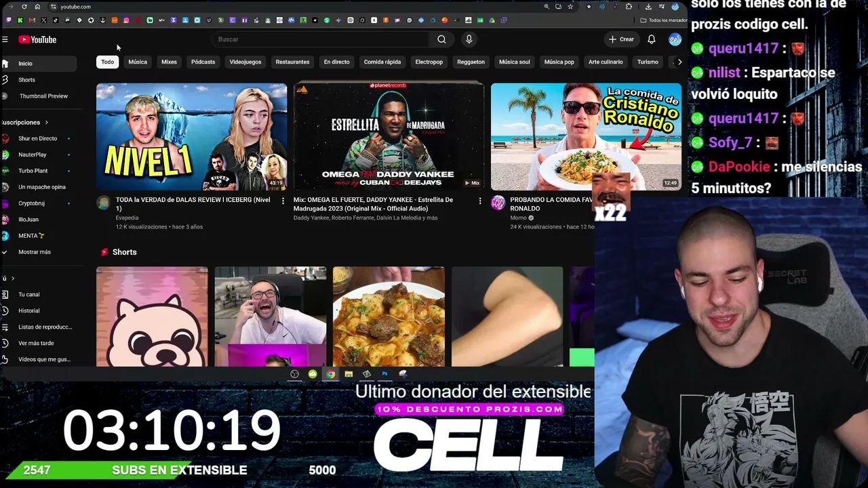Open the account avatar menu
Image resolution: width=868 pixels, height=488 pixels.
tap(675, 39)
